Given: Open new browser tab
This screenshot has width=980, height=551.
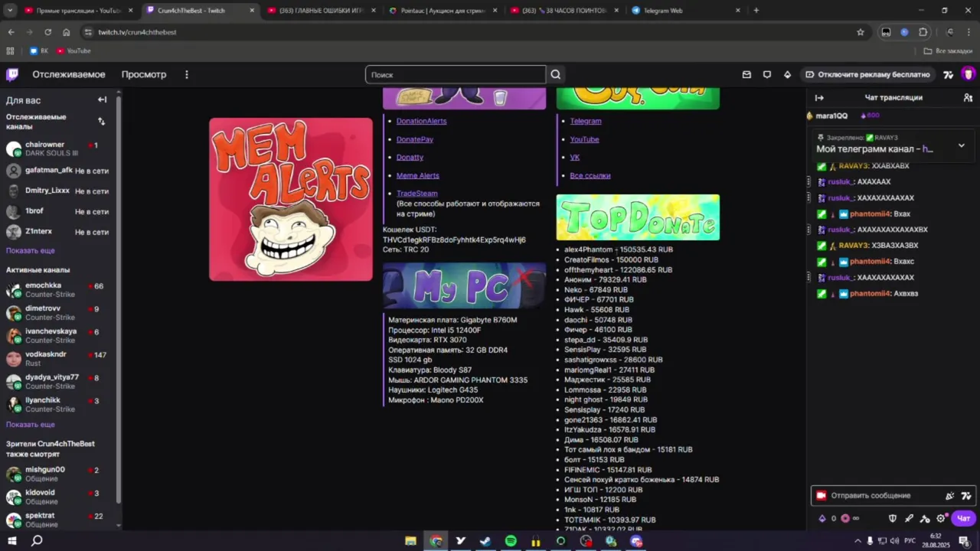Looking at the screenshot, I should (756, 11).
